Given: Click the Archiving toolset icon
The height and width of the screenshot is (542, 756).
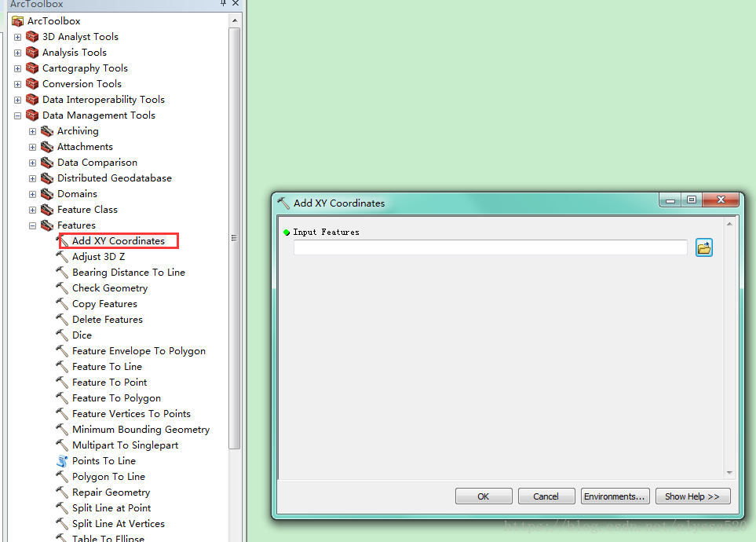Looking at the screenshot, I should coord(47,131).
